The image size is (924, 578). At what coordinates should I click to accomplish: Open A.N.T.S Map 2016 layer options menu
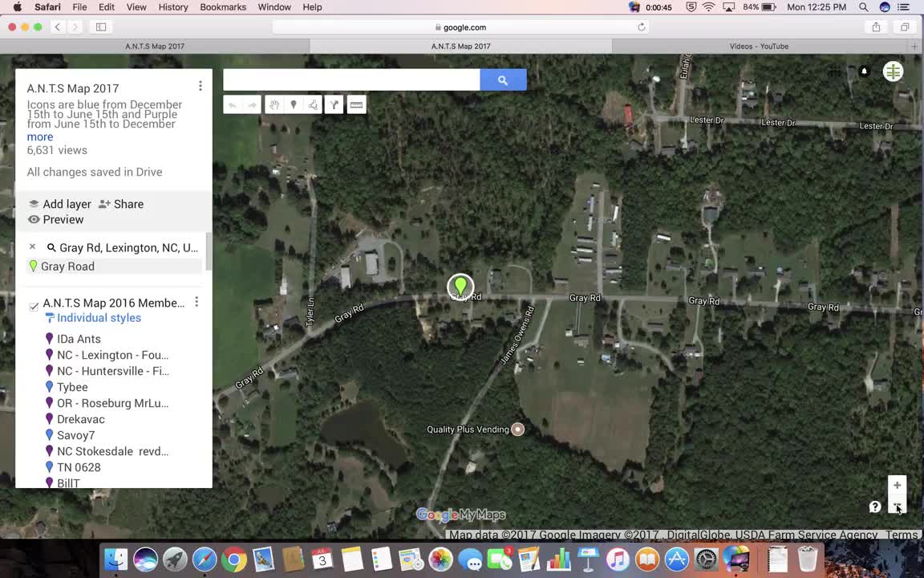click(x=197, y=302)
